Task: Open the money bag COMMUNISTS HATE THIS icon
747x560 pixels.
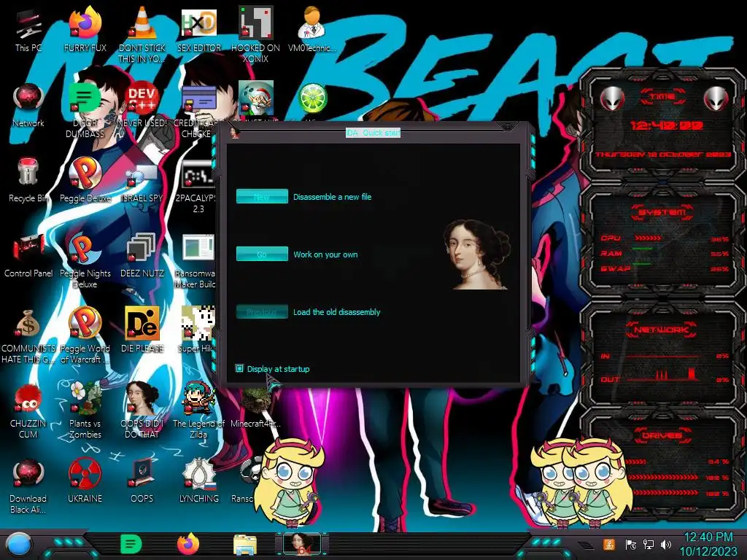Action: coord(28,324)
